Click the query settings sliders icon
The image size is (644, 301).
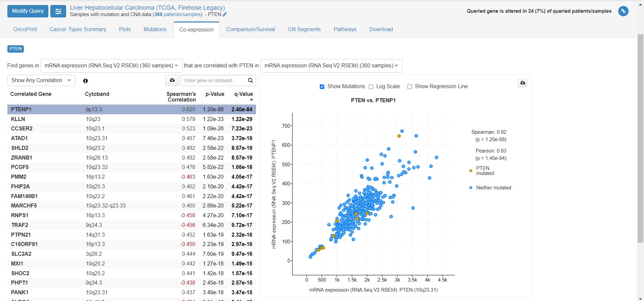click(x=58, y=11)
